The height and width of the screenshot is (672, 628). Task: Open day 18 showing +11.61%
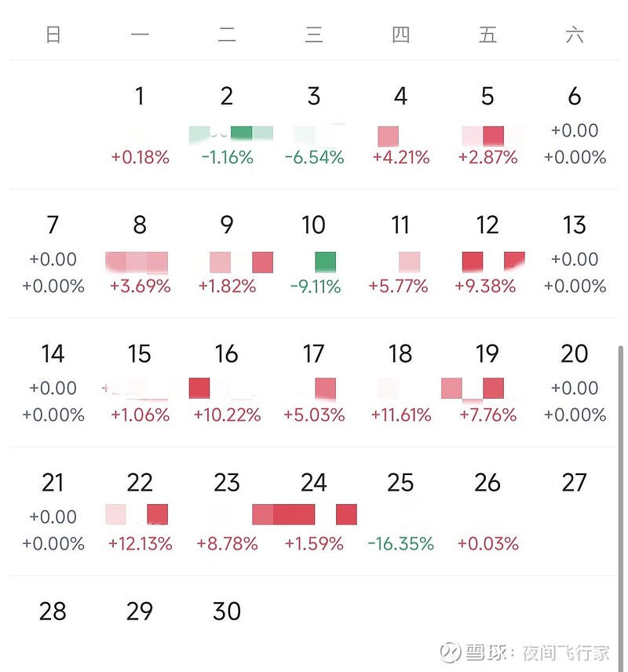pos(400,383)
